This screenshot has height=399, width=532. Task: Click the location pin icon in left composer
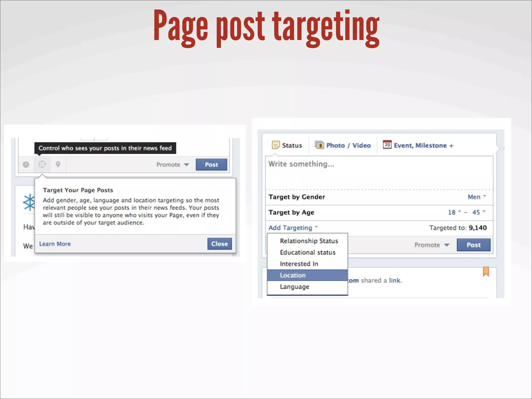coord(58,164)
